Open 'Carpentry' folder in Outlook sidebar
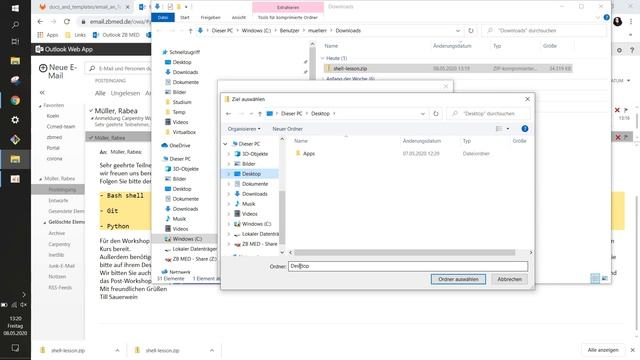The height and width of the screenshot is (360, 640). click(x=59, y=244)
